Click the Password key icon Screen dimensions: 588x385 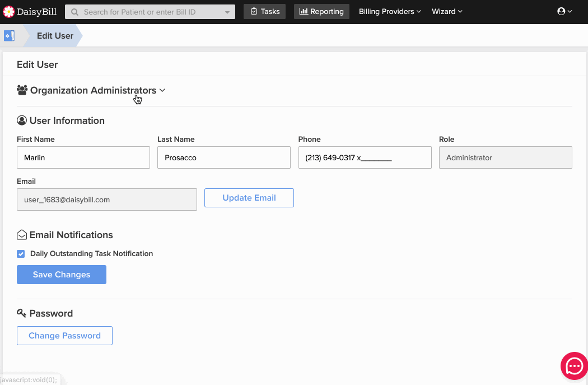21,313
